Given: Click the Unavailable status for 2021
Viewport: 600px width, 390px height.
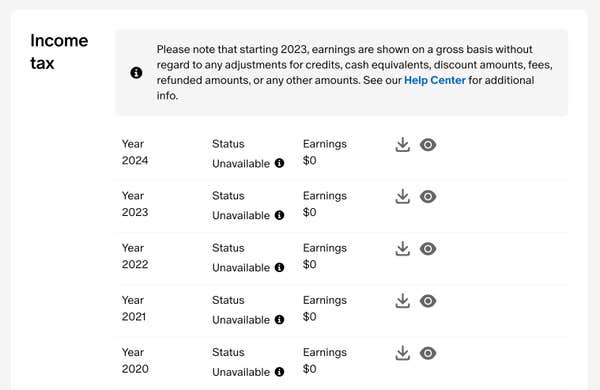Looking at the screenshot, I should coord(241,320).
